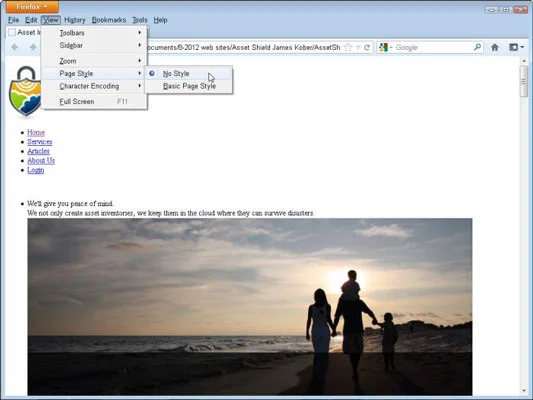Click the Home icon in the toolbar
The image size is (533, 400).
click(x=495, y=47)
